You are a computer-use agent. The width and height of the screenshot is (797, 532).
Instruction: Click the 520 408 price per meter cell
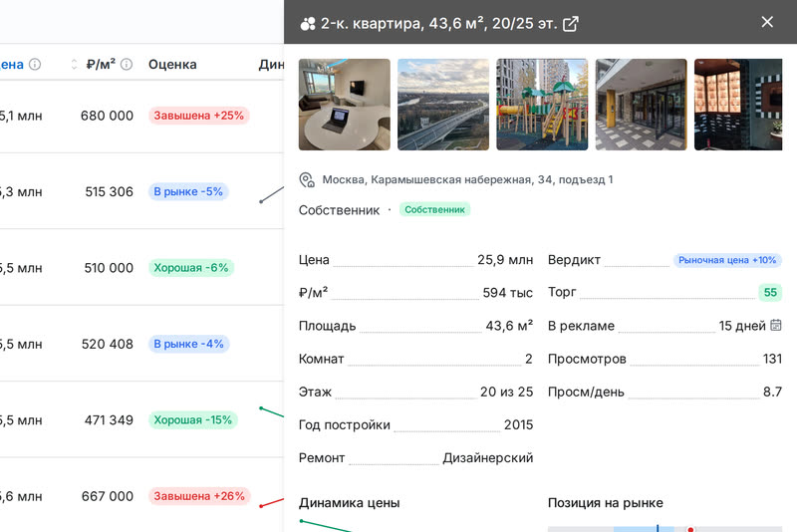[x=108, y=344]
